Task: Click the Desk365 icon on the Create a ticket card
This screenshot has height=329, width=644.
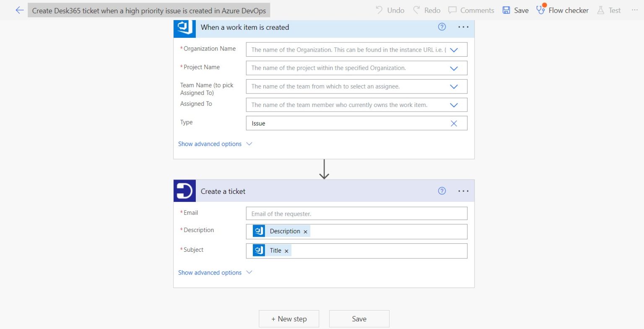Action: [184, 191]
